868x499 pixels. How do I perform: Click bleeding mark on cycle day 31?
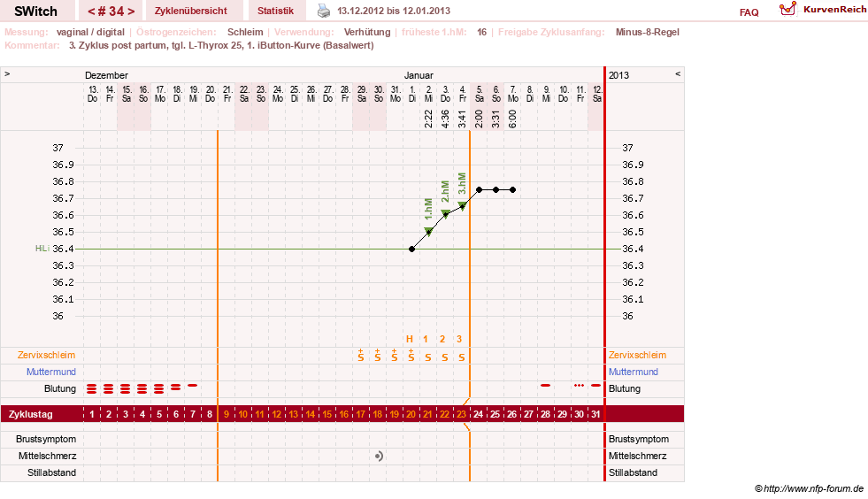(595, 385)
